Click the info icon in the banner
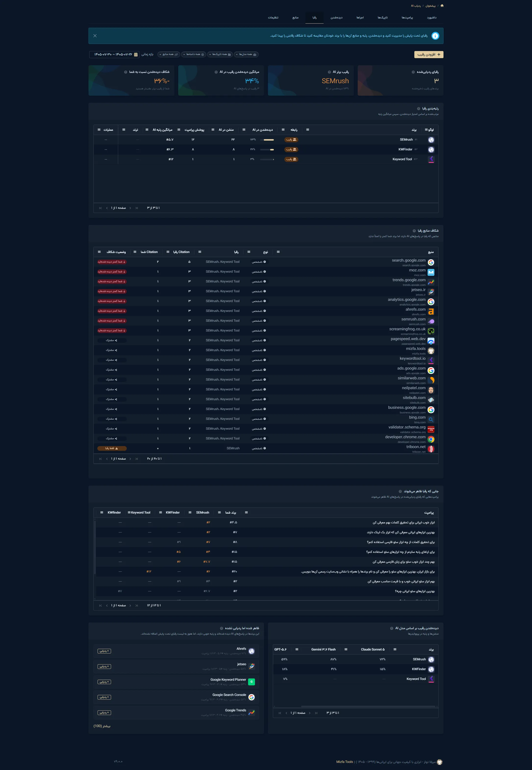 tap(435, 36)
